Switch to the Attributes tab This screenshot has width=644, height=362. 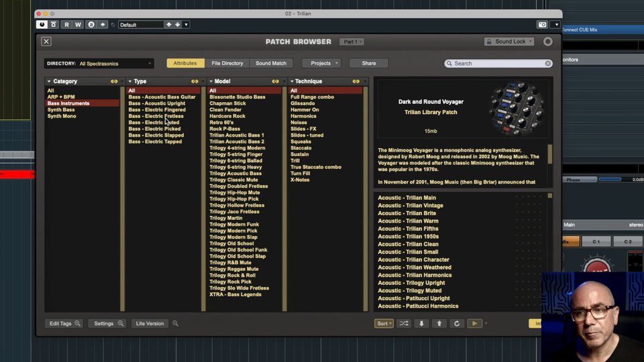pos(185,63)
